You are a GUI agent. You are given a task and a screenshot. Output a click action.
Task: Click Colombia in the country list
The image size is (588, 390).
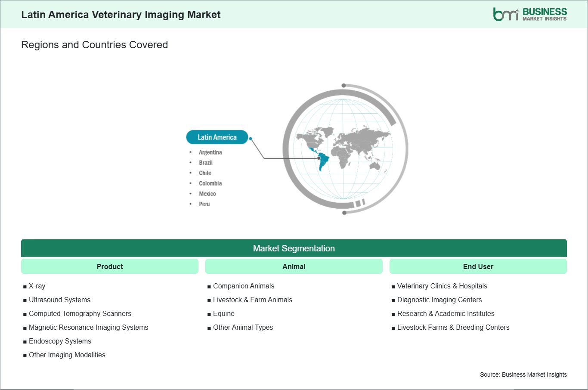tap(210, 183)
